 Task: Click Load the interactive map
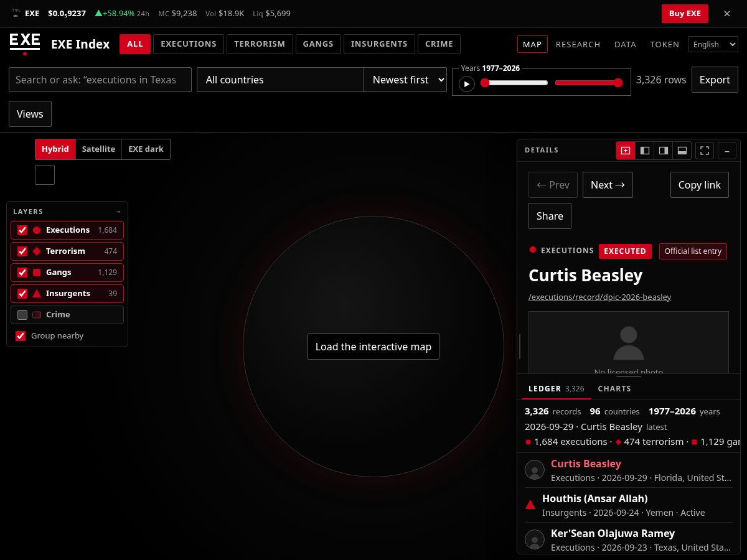374,347
